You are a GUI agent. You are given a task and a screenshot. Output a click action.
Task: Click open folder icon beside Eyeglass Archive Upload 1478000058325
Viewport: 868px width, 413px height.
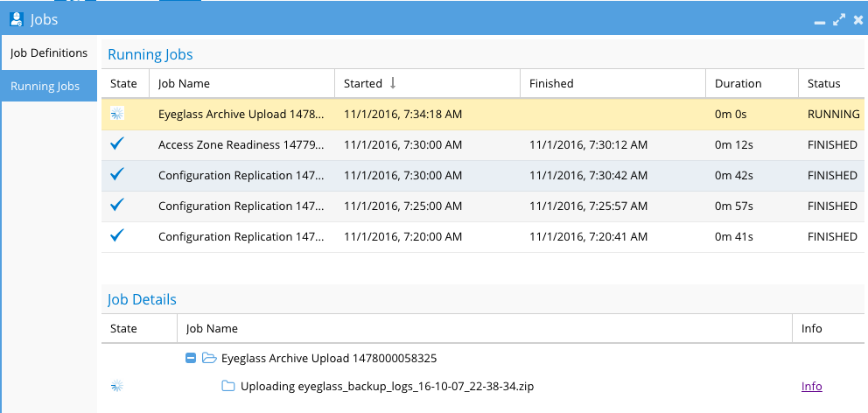click(x=209, y=358)
